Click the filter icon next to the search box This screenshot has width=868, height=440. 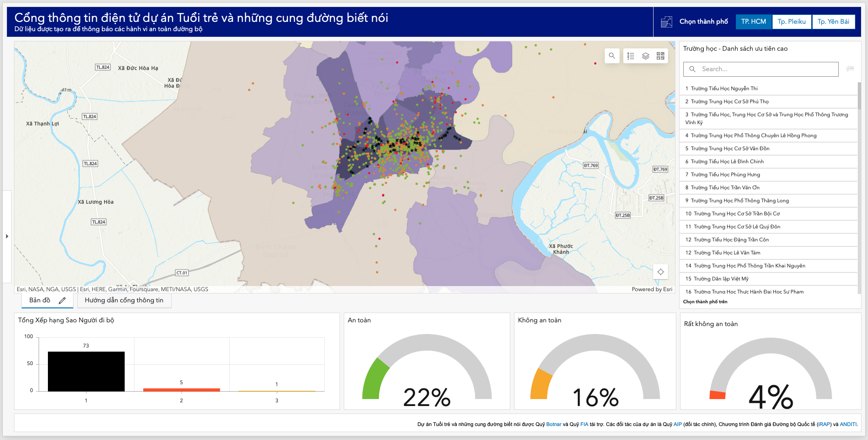tap(850, 69)
